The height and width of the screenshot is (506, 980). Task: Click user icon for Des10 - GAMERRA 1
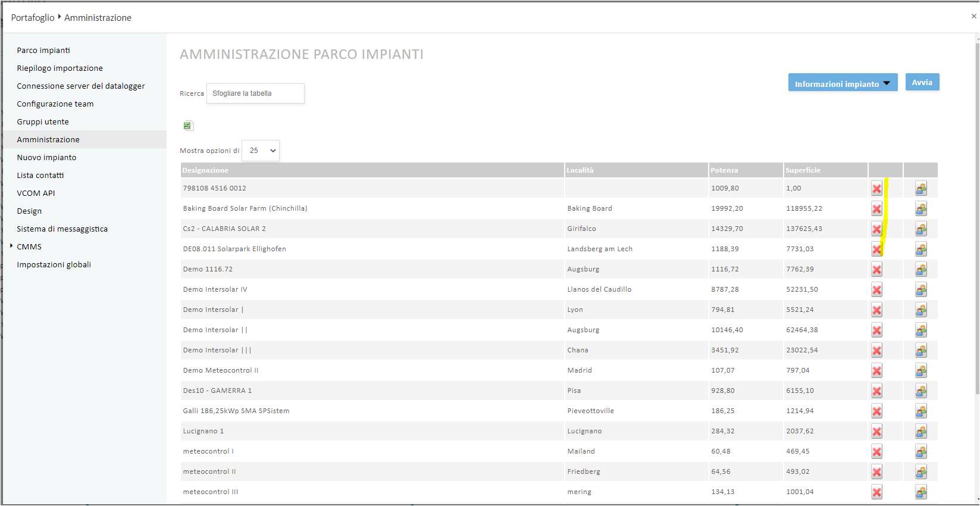click(921, 391)
